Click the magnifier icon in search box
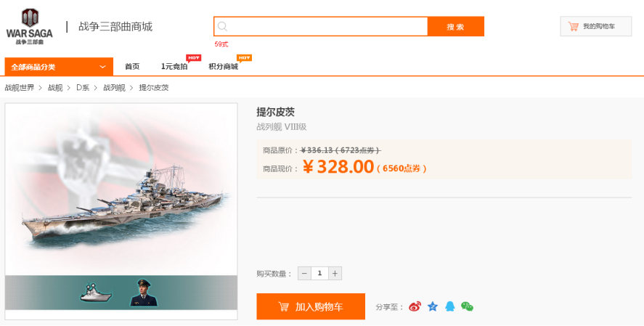Image resolution: width=644 pixels, height=326 pixels. (222, 27)
